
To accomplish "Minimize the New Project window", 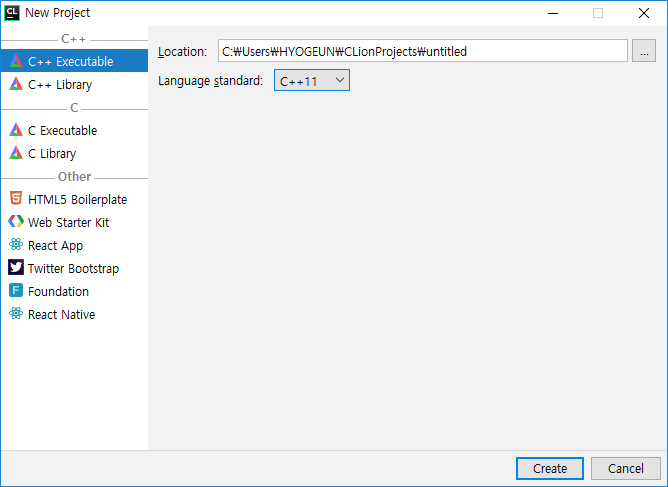I will 553,13.
